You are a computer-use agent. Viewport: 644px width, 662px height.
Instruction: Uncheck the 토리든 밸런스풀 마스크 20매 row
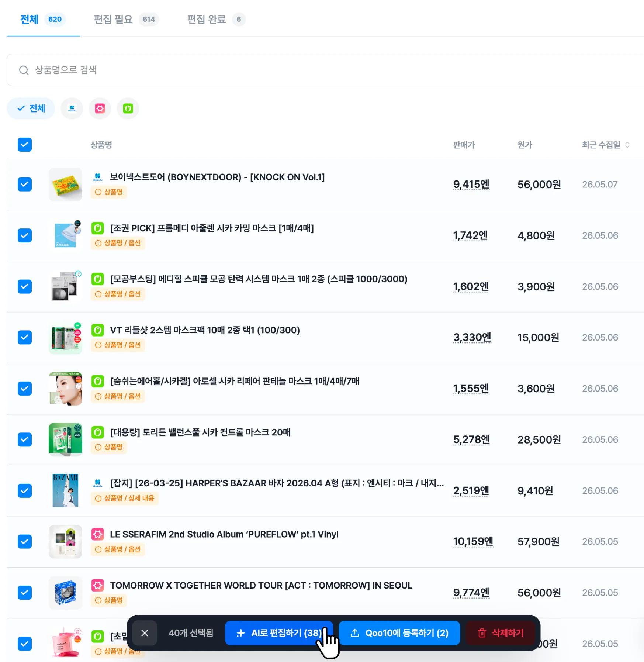click(x=25, y=439)
